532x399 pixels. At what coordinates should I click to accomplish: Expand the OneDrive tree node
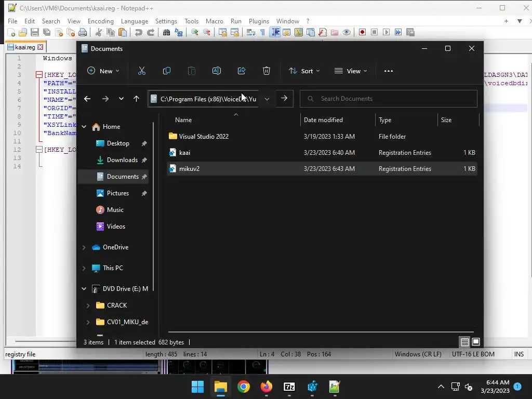tap(84, 247)
